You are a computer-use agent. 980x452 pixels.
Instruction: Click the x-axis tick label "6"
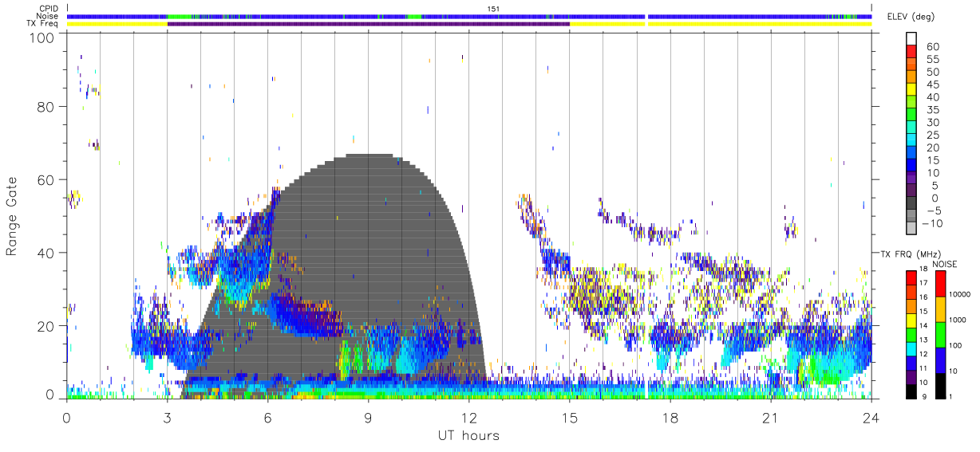click(x=267, y=419)
